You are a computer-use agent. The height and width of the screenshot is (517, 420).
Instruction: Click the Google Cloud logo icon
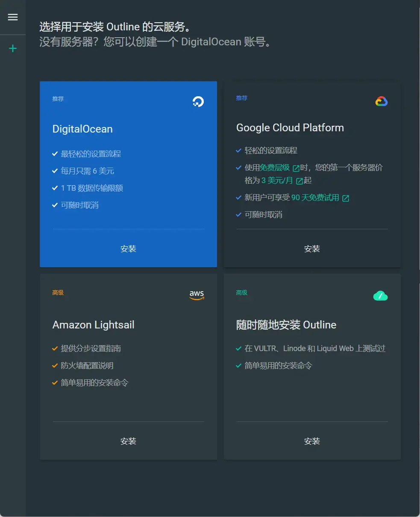(x=381, y=101)
